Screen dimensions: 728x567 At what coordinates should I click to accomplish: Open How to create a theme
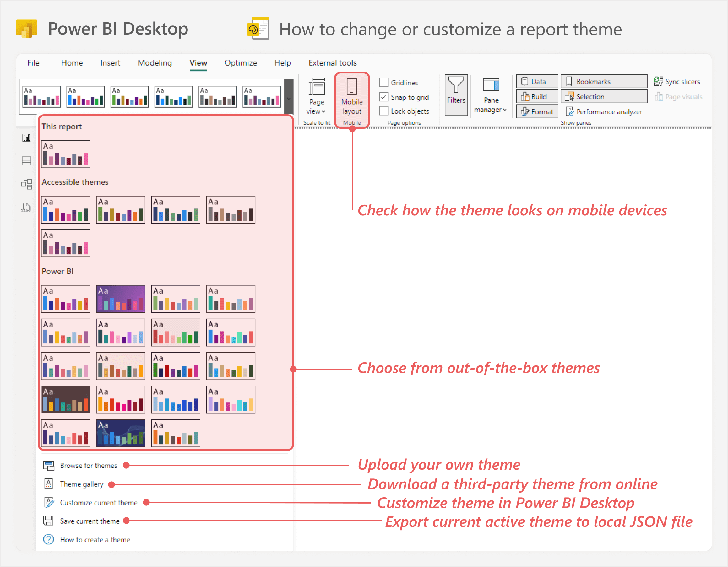pos(95,540)
